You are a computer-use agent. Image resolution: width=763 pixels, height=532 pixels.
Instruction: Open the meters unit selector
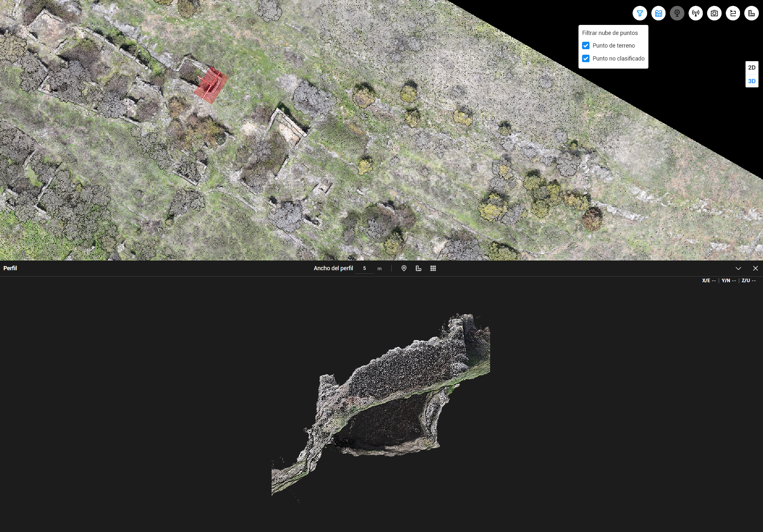coord(379,269)
